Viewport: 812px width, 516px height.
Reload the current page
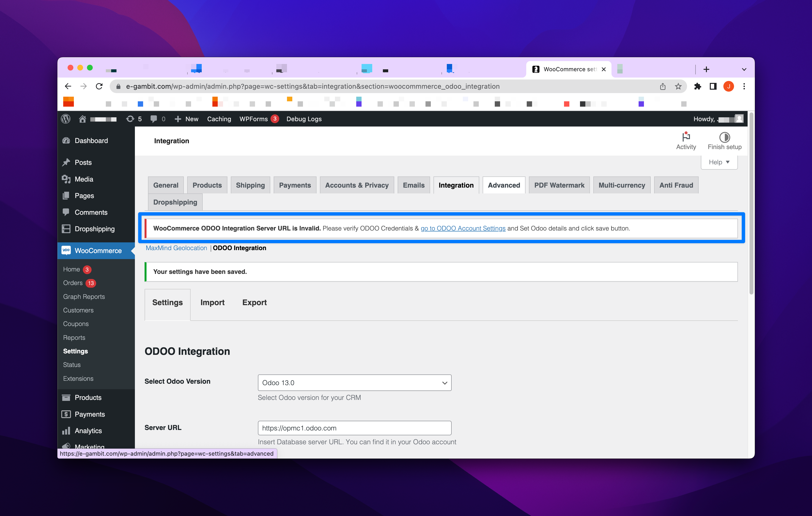[x=99, y=86]
